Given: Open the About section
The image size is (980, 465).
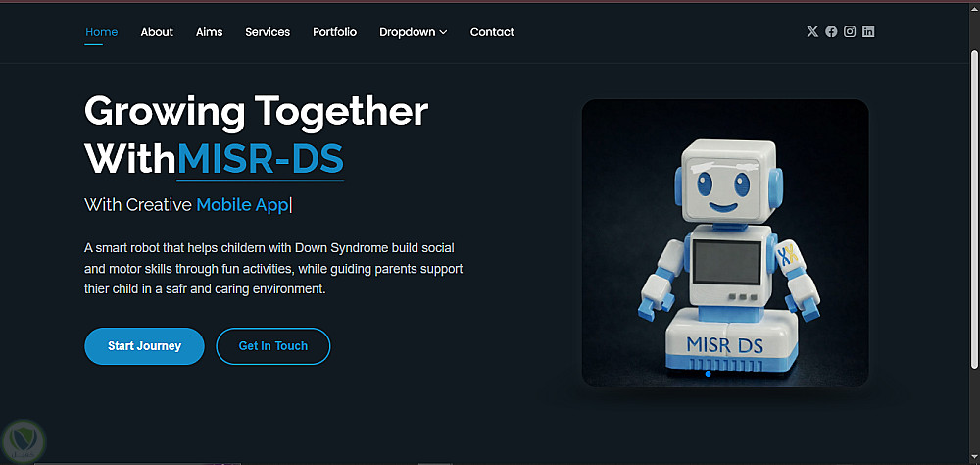Looking at the screenshot, I should coord(157,32).
